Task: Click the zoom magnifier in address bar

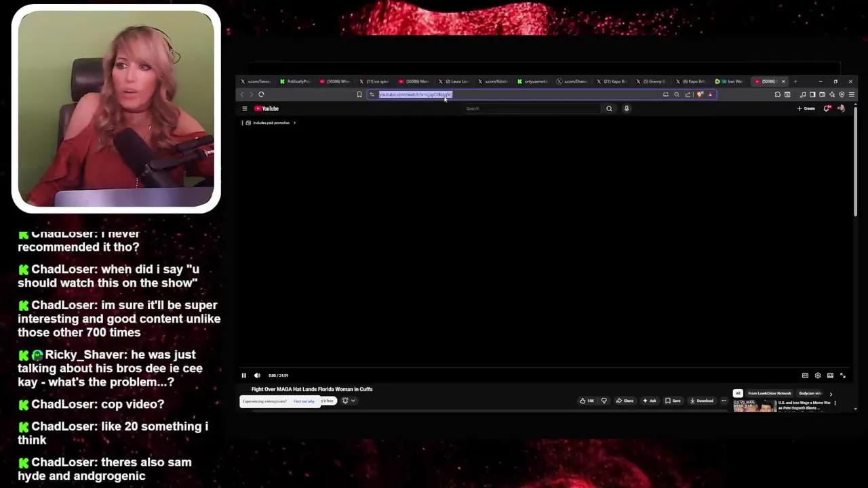Action: click(x=677, y=94)
